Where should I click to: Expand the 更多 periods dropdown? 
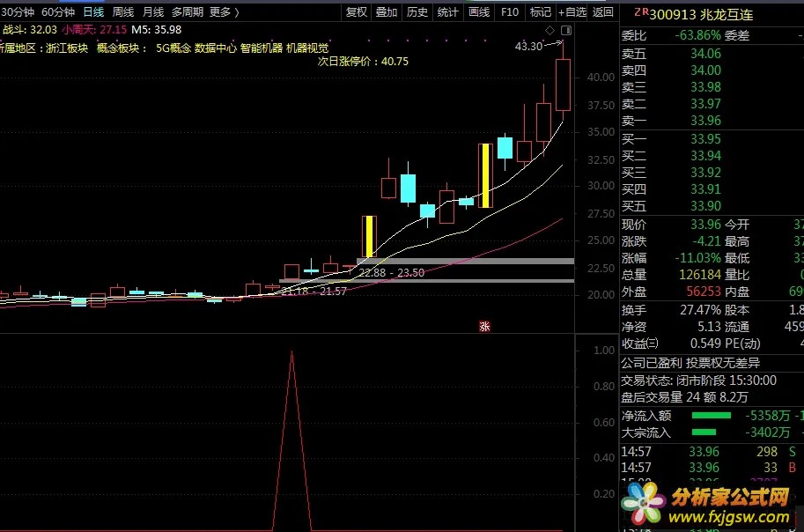224,11
